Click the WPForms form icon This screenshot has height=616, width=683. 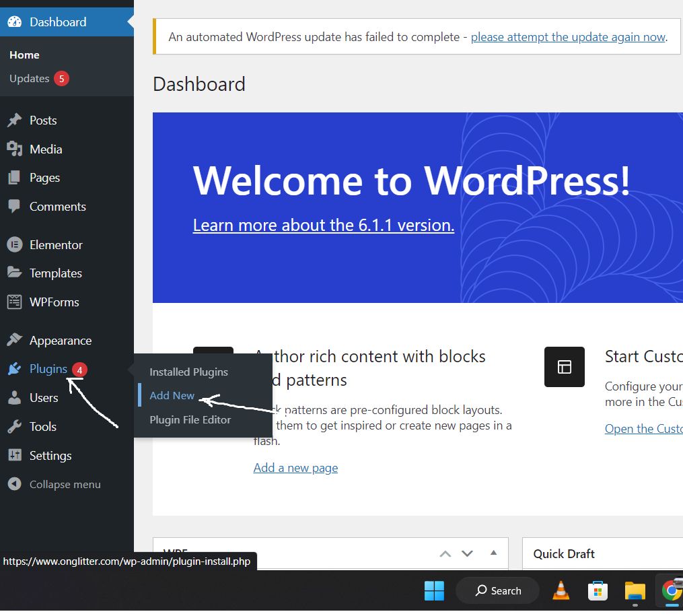pos(14,302)
